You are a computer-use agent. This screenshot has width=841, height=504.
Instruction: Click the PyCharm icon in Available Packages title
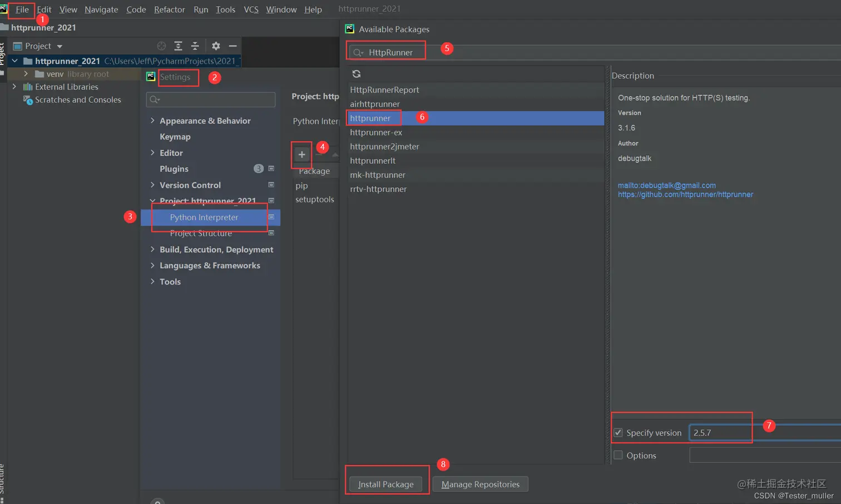(350, 29)
